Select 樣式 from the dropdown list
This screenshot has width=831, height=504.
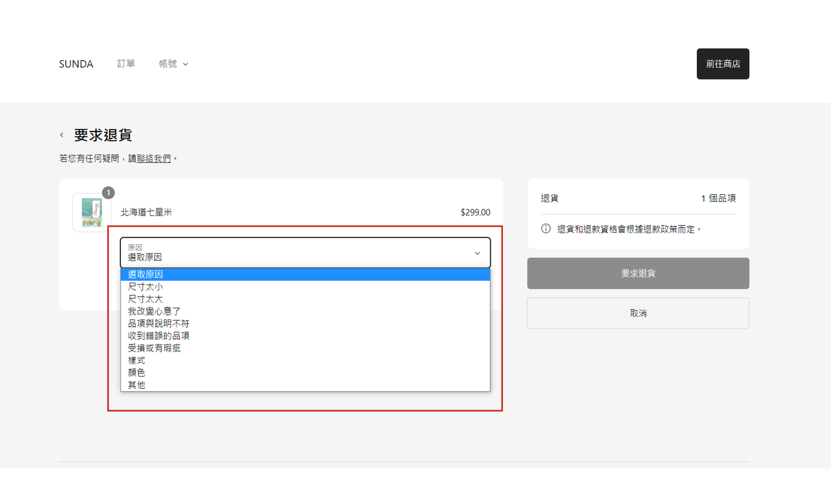(137, 360)
